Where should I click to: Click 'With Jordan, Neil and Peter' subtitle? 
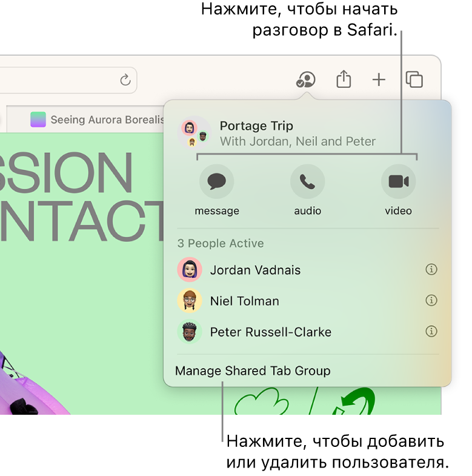click(297, 141)
